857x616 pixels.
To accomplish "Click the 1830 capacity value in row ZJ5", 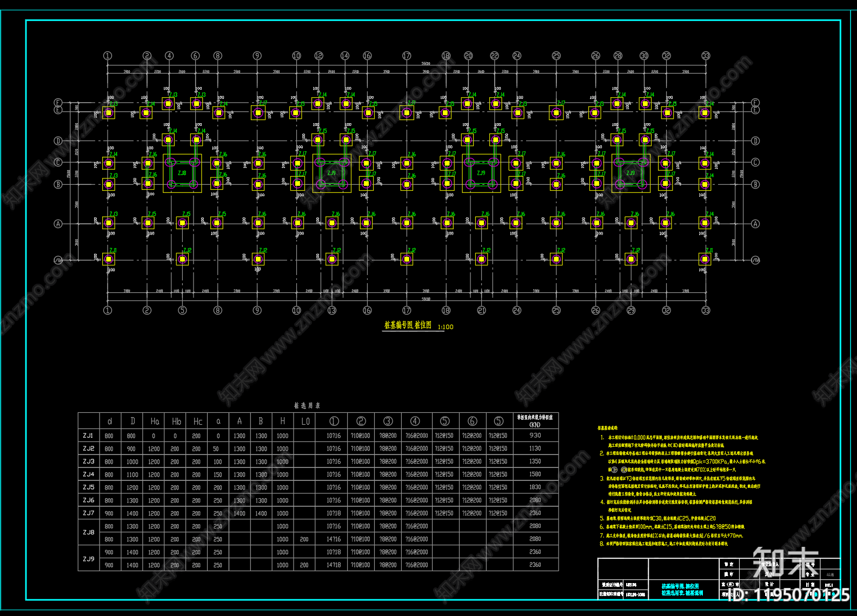I will 535,487.
